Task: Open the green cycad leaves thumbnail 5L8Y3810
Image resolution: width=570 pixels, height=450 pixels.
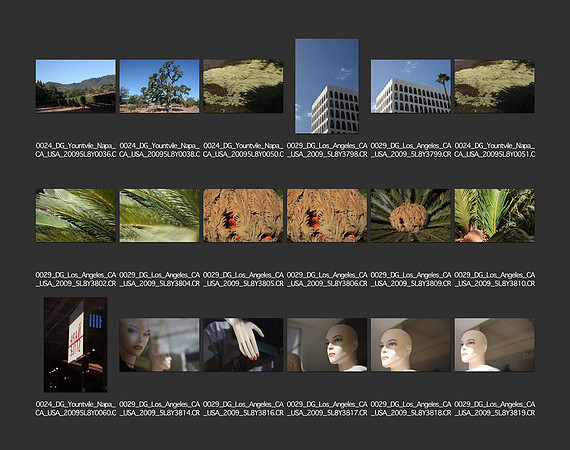Action: click(x=494, y=215)
